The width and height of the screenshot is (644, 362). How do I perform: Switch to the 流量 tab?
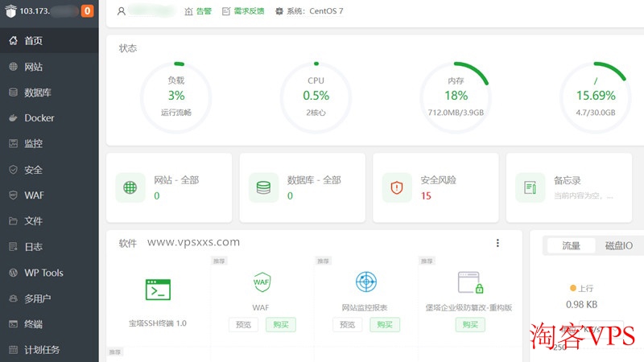tap(572, 245)
